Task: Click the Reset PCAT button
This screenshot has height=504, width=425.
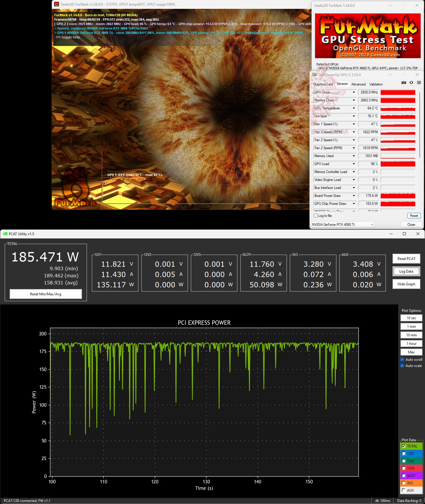Action: [x=406, y=259]
